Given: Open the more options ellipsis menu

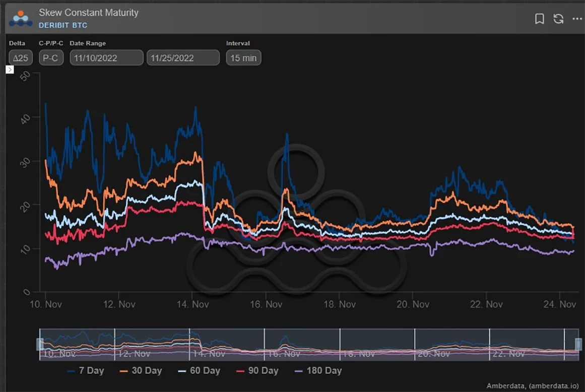Looking at the screenshot, I should point(577,19).
